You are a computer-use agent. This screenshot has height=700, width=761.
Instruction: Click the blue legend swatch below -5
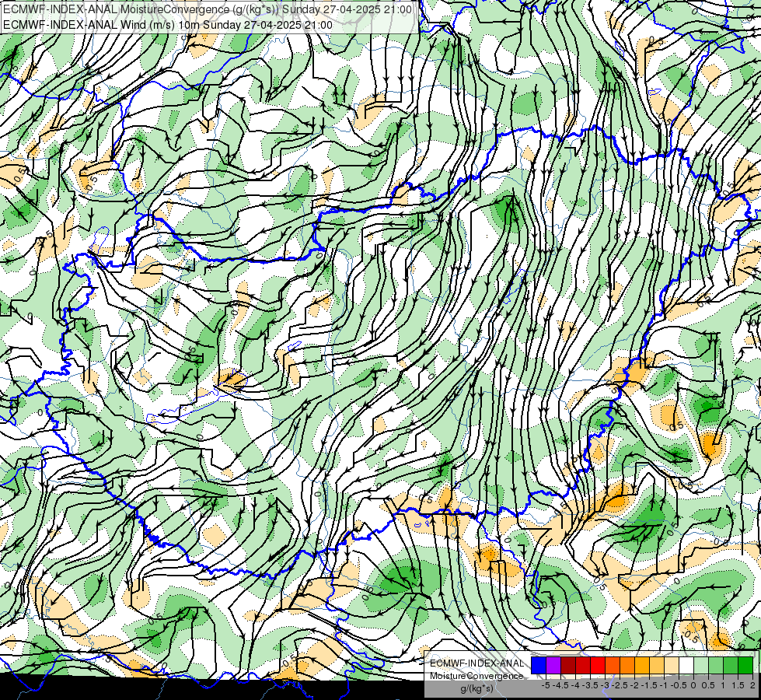(539, 666)
